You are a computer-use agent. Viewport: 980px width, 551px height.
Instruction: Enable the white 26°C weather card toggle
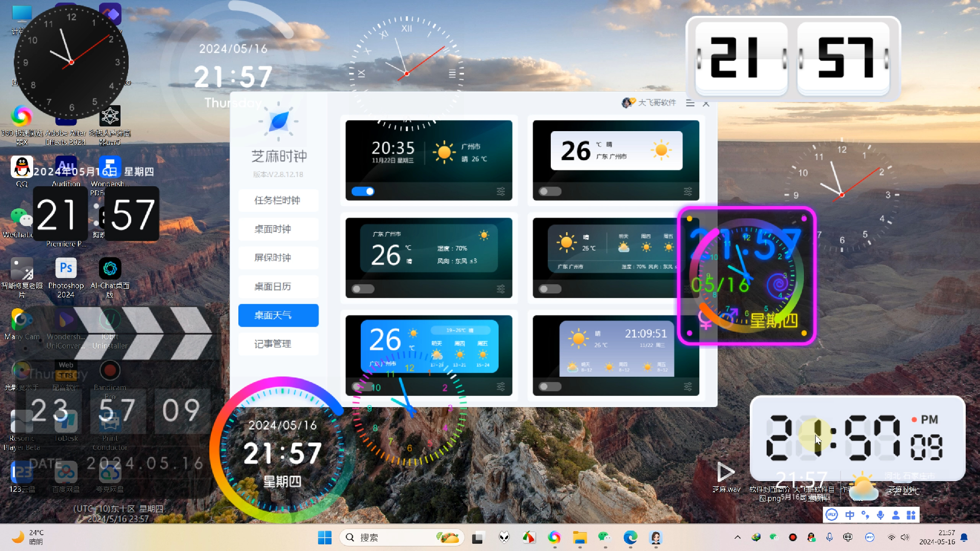click(550, 191)
